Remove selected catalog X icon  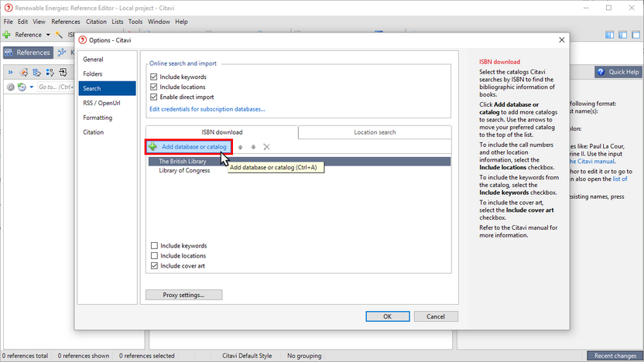point(266,147)
